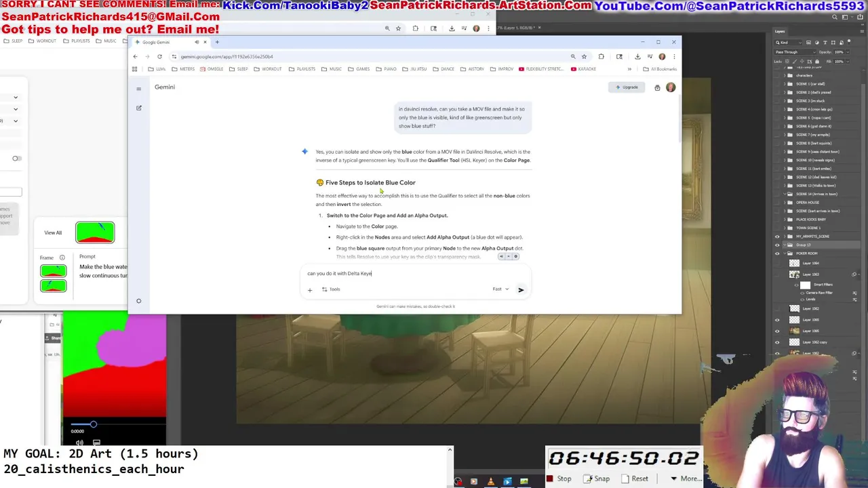The width and height of the screenshot is (868, 488).
Task: Select the green and red preview thumbnail
Action: click(x=95, y=232)
